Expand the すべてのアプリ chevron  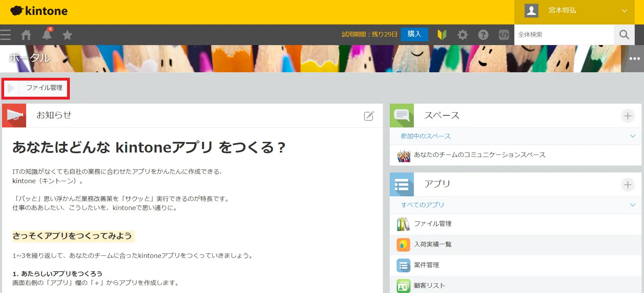[x=632, y=205]
